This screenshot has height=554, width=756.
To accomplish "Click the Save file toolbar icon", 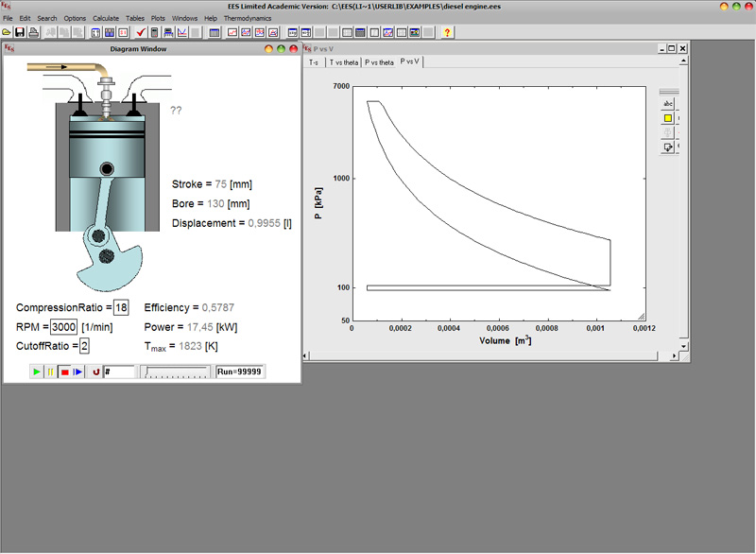I will tap(20, 32).
